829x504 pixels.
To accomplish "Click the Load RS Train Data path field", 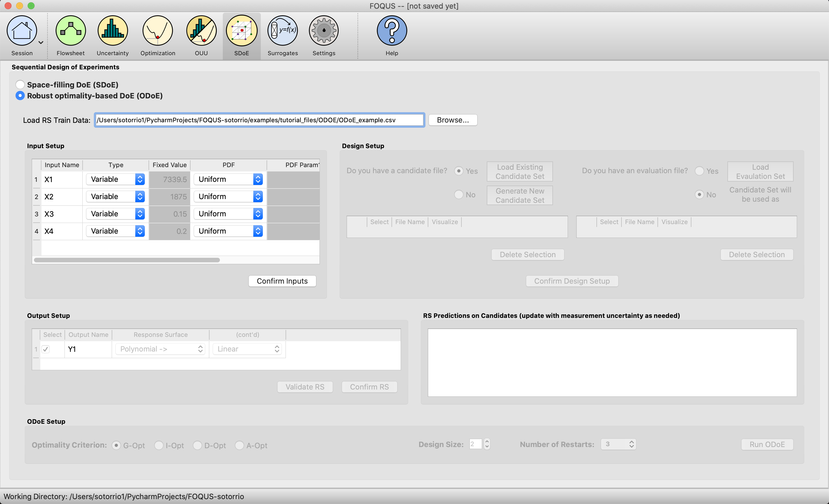I will [x=259, y=120].
